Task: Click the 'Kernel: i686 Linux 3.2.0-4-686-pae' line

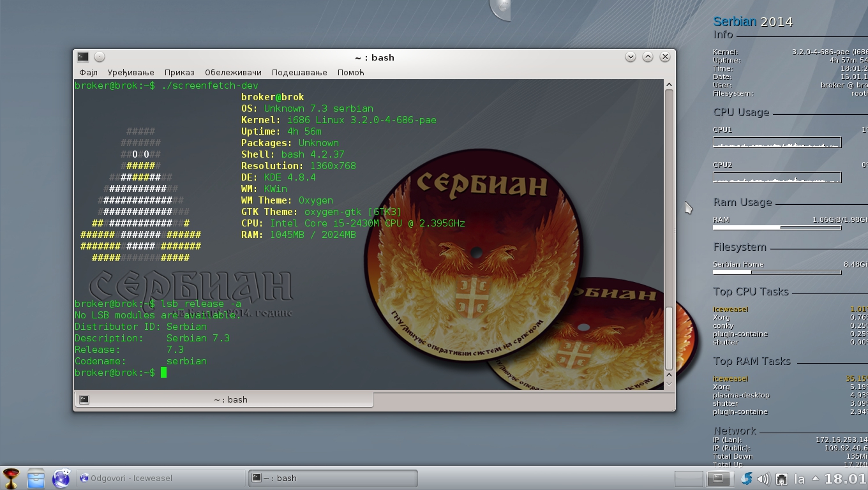Action: 339,120
